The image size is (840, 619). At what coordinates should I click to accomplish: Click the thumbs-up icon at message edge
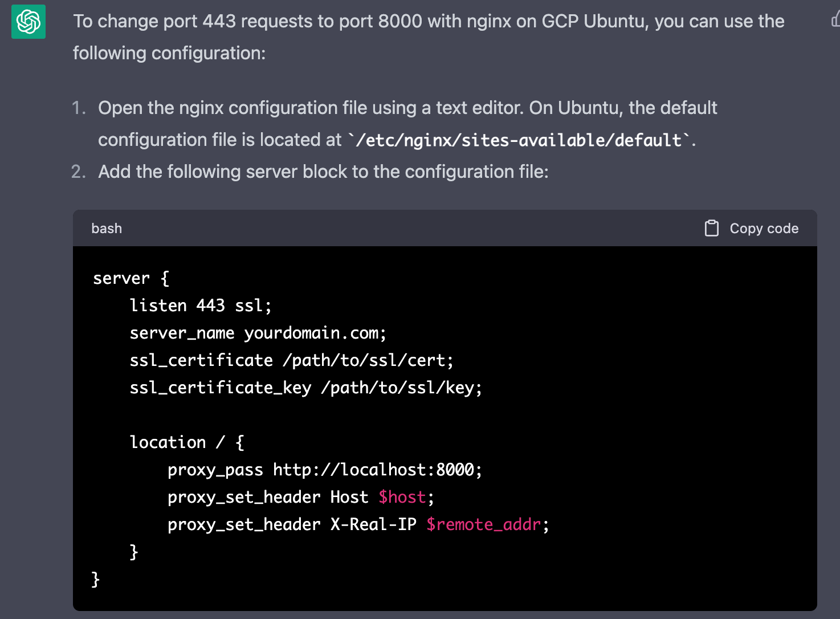pyautogui.click(x=835, y=21)
